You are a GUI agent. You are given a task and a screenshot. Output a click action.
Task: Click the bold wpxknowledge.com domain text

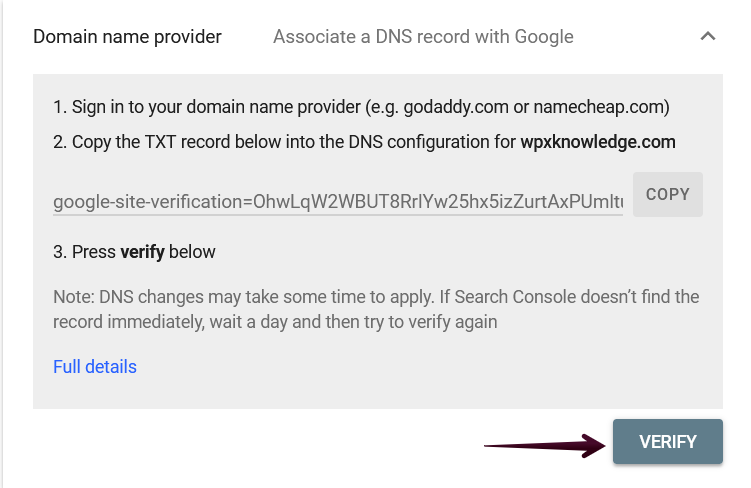598,142
